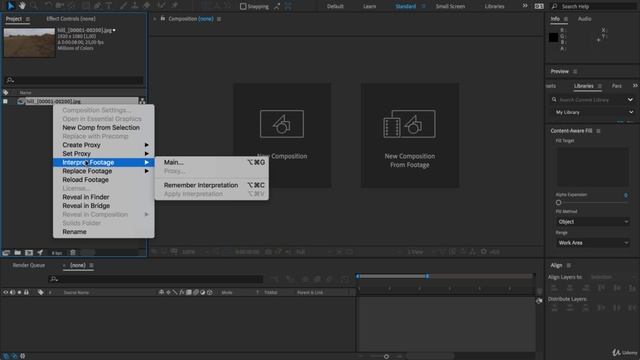Viewport: 640px width, 360px height.
Task: Click the workspace reset monitor icon
Action: pyautogui.click(x=539, y=6)
